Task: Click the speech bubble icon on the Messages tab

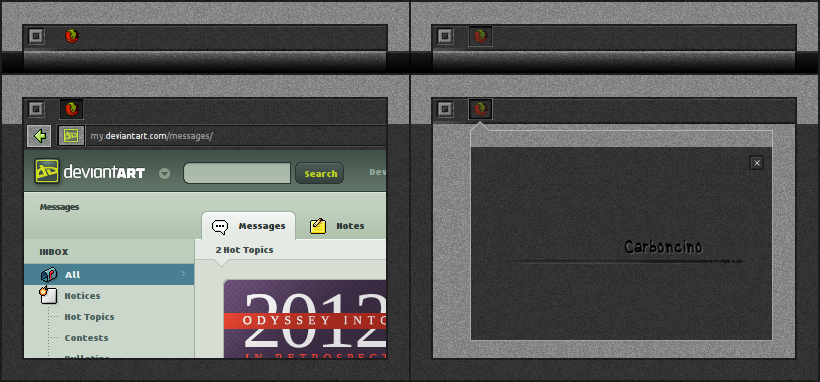Action: point(220,227)
